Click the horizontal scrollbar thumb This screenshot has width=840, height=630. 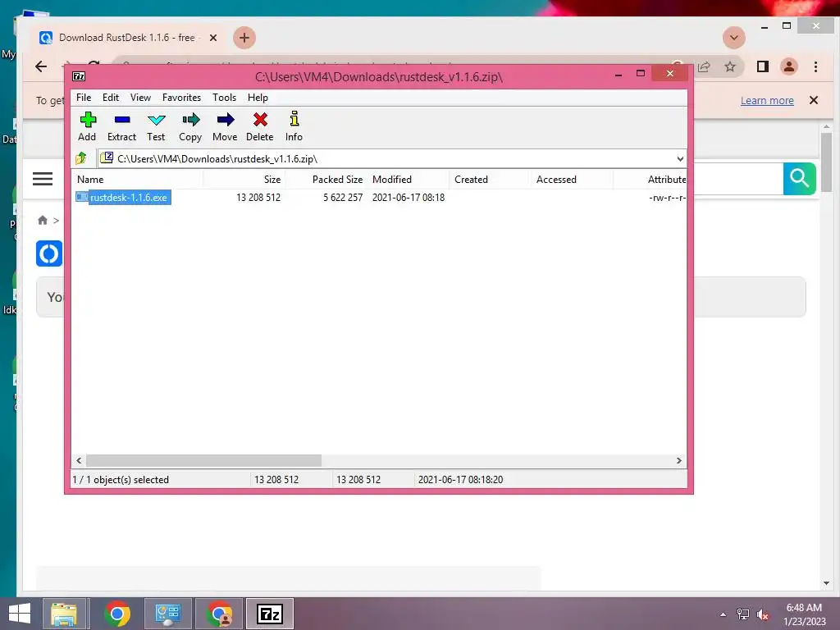point(204,460)
